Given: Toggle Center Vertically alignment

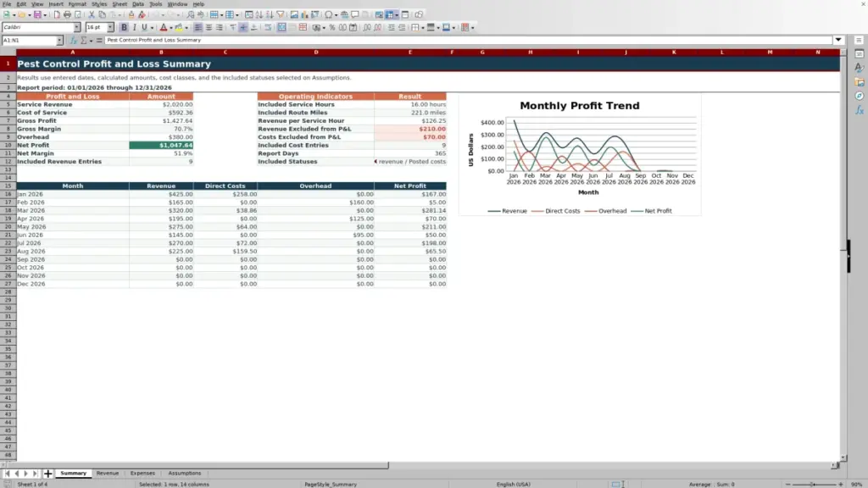Looking at the screenshot, I should click(243, 28).
